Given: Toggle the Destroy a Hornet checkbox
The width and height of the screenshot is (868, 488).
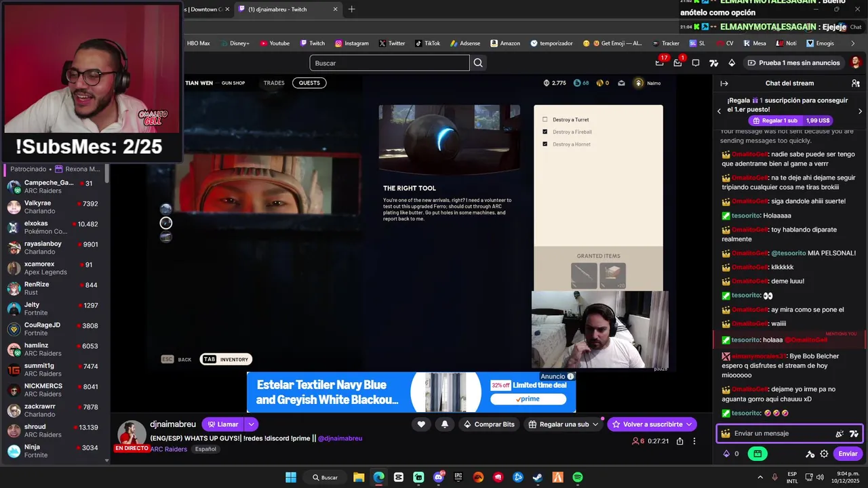Looking at the screenshot, I should click(545, 144).
